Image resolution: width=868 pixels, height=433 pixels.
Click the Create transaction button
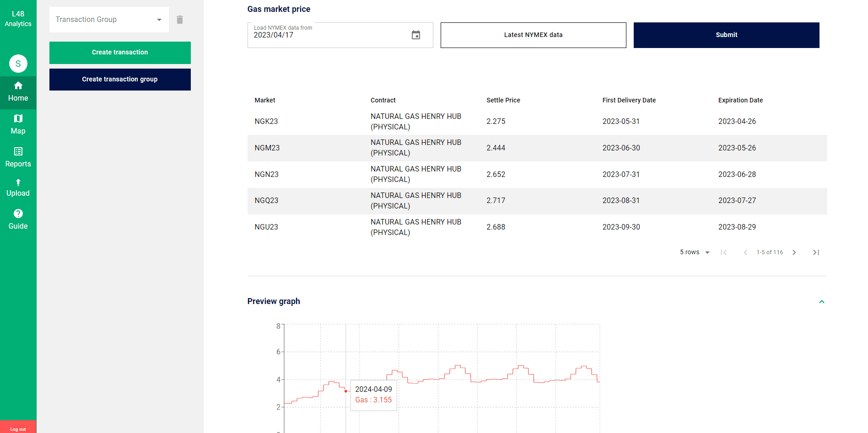[x=120, y=53]
